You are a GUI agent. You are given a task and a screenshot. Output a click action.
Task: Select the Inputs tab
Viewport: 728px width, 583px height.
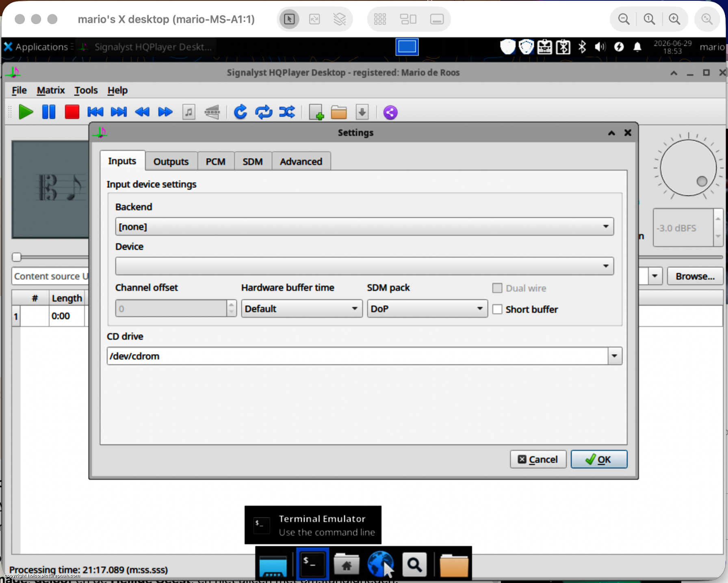click(122, 161)
